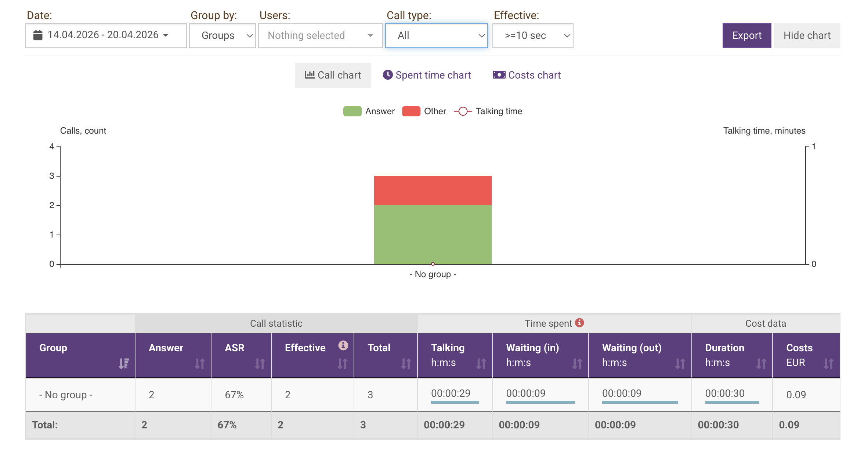
Task: Sort table by Duration column icon
Action: (x=761, y=364)
